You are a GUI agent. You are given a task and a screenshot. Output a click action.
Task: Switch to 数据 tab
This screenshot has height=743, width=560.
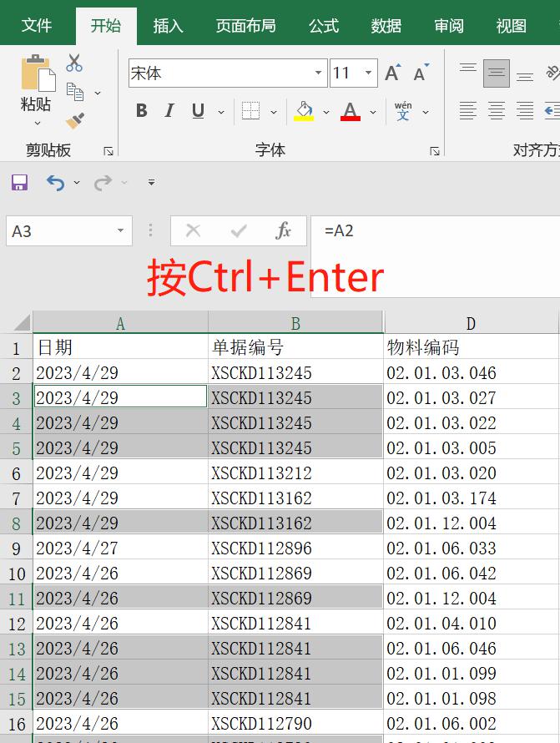point(386,26)
